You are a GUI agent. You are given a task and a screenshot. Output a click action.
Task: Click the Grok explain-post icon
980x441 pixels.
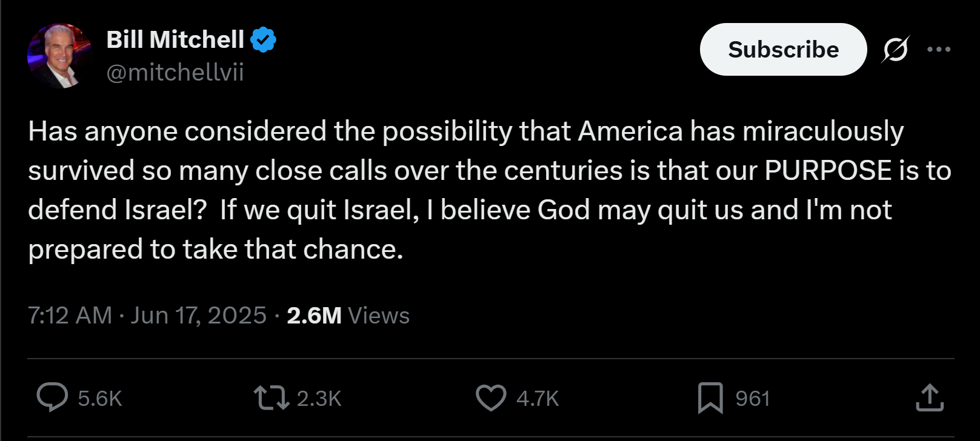click(896, 49)
